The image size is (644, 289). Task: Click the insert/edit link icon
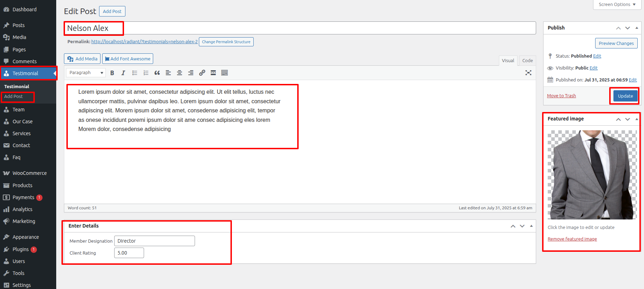pos(202,73)
